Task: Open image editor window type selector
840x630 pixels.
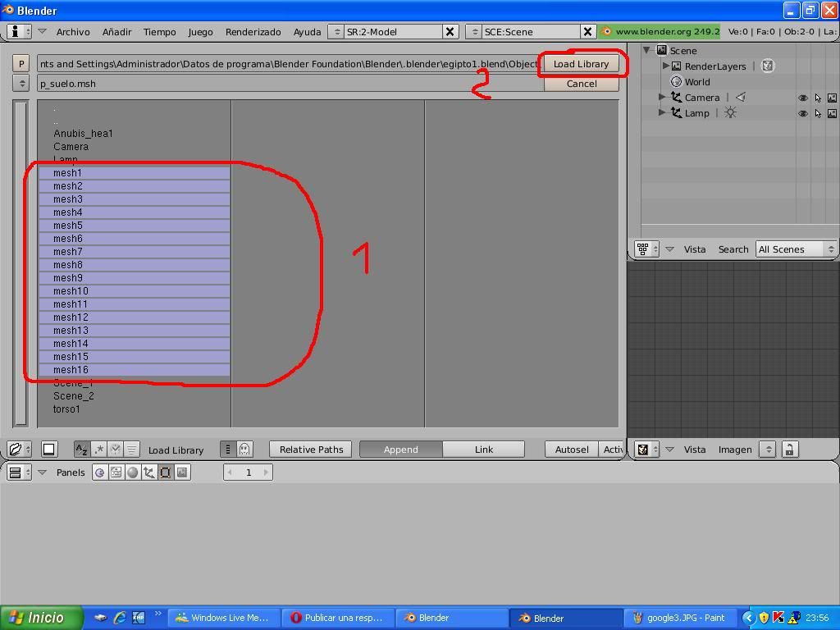Action: pyautogui.click(x=646, y=449)
